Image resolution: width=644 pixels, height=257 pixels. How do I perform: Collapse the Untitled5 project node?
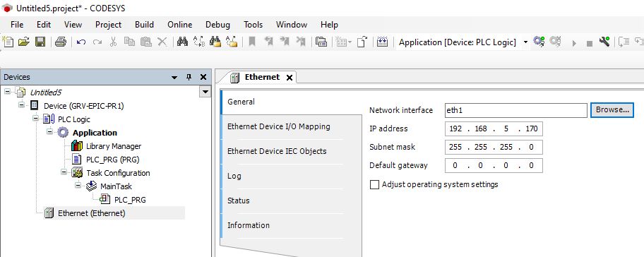click(7, 92)
